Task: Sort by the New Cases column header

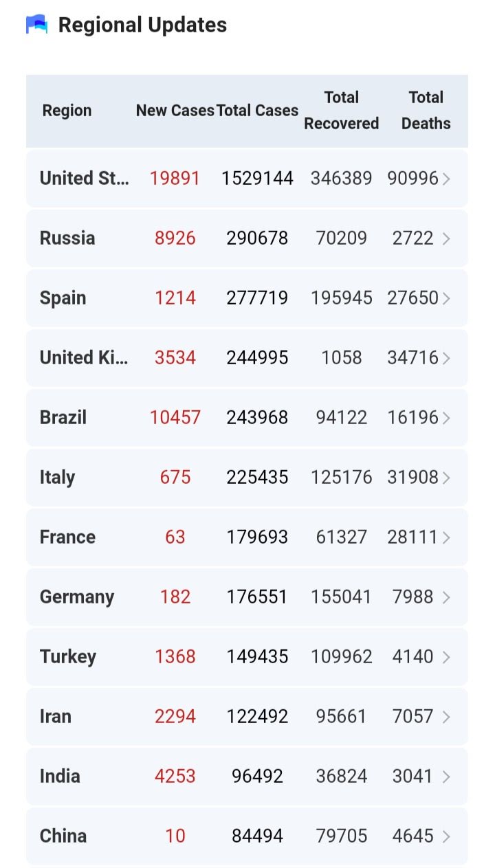Action: point(175,111)
